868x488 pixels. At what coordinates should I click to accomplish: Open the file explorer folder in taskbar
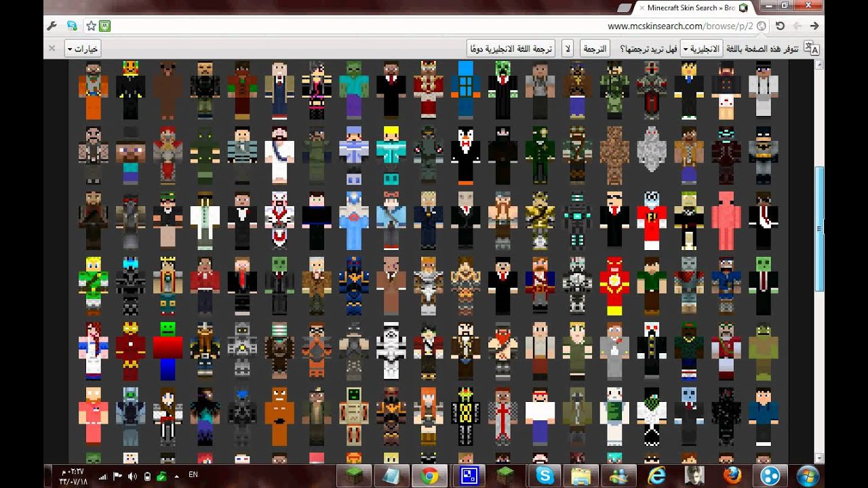pos(581,475)
